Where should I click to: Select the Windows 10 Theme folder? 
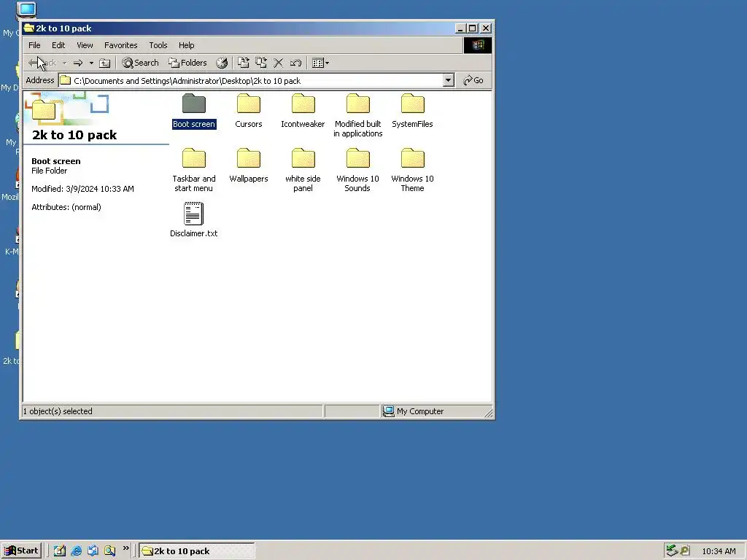click(x=412, y=170)
